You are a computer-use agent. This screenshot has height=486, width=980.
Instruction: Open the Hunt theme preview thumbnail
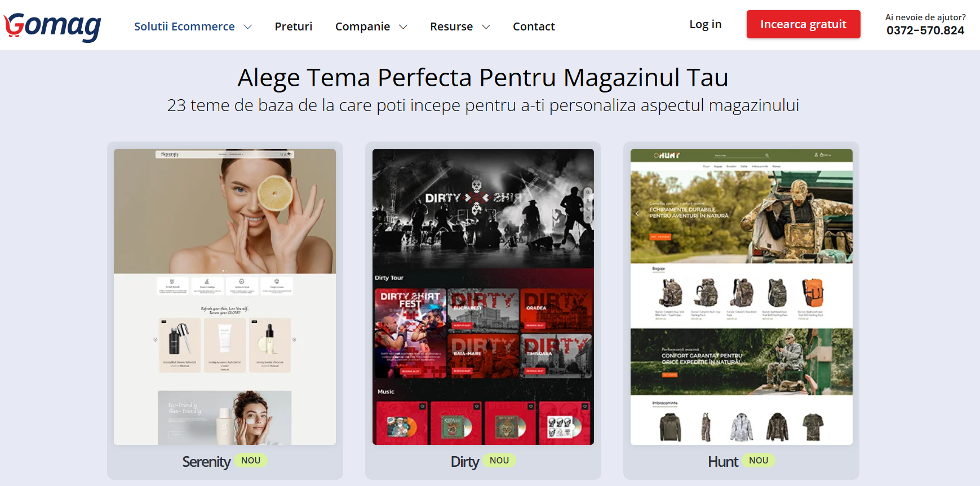[x=742, y=297]
